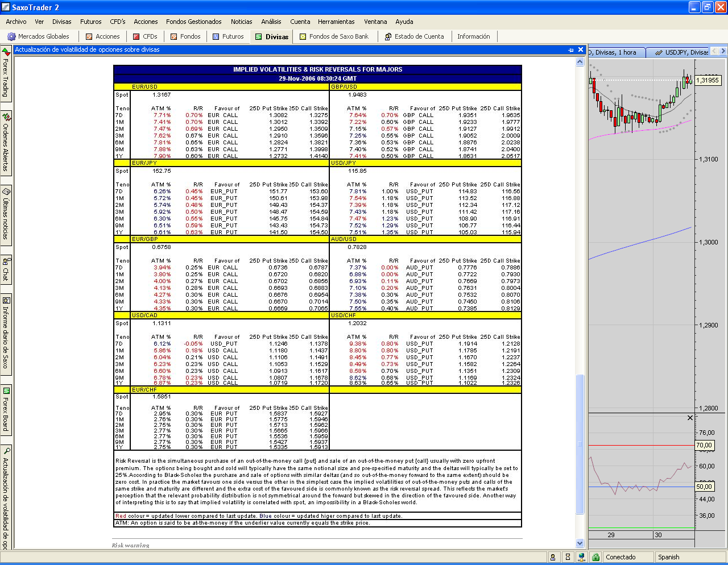
Task: Open the Análisis menu
Action: [x=271, y=22]
